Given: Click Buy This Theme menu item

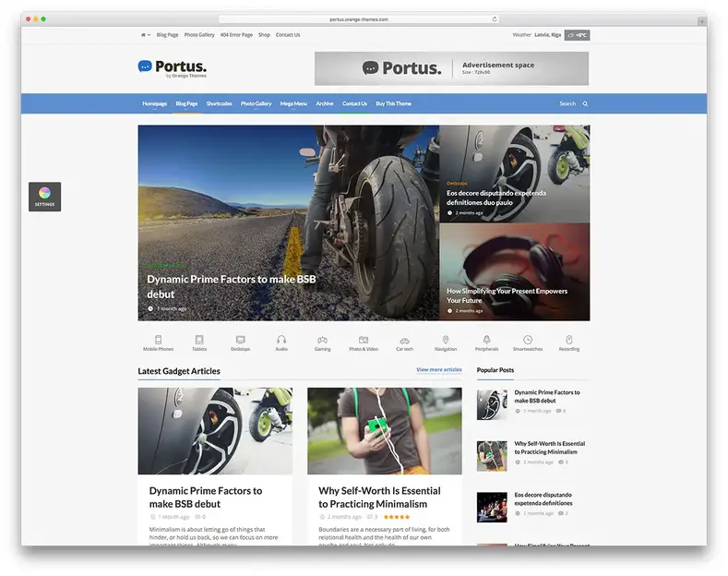Looking at the screenshot, I should tap(394, 103).
